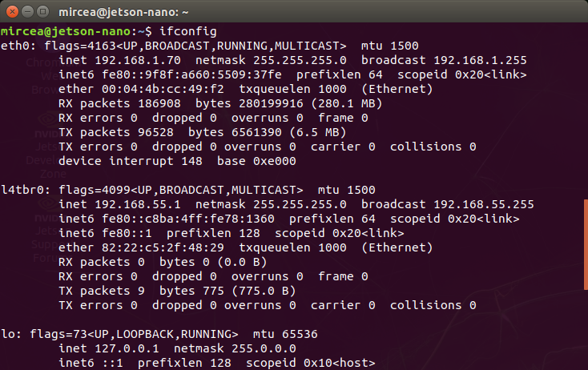Image resolution: width=588 pixels, height=370 pixels.
Task: Click the terminal scrollbar thumb
Action: [586, 245]
